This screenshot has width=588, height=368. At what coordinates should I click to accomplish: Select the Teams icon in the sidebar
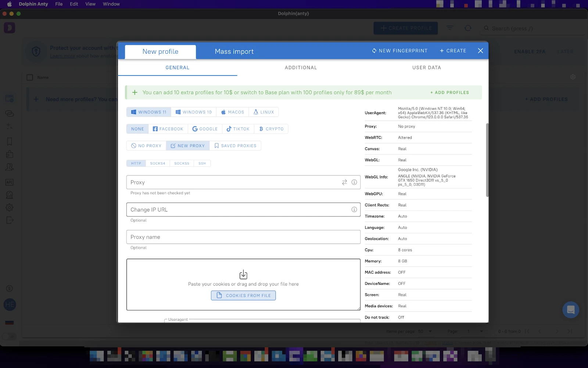[x=10, y=167]
